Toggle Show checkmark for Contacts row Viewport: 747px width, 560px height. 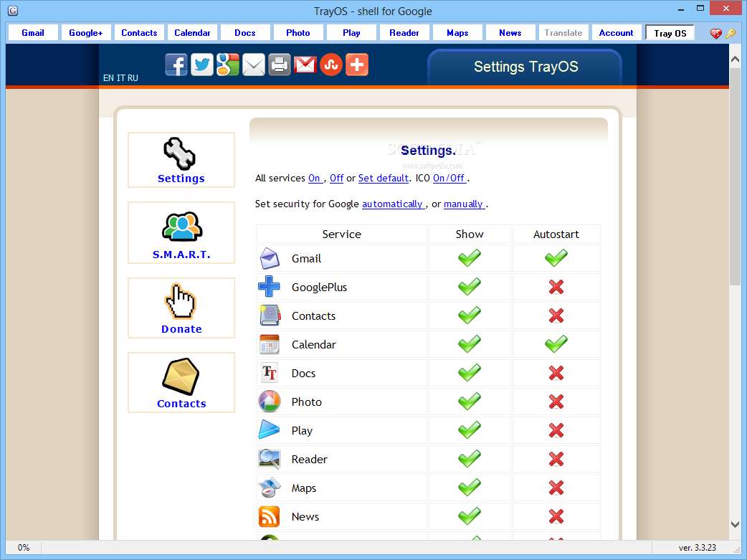tap(470, 315)
